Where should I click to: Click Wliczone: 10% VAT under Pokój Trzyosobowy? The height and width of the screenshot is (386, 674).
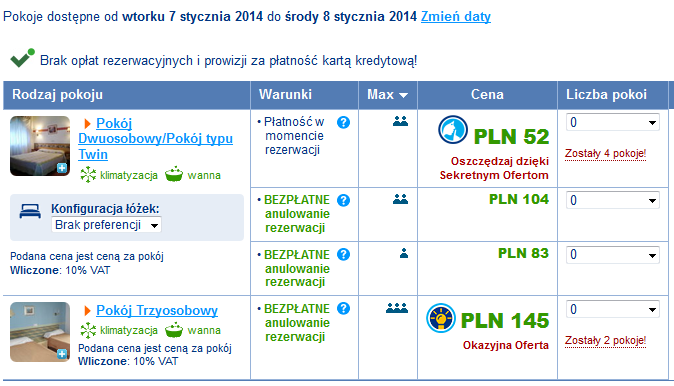click(x=128, y=361)
